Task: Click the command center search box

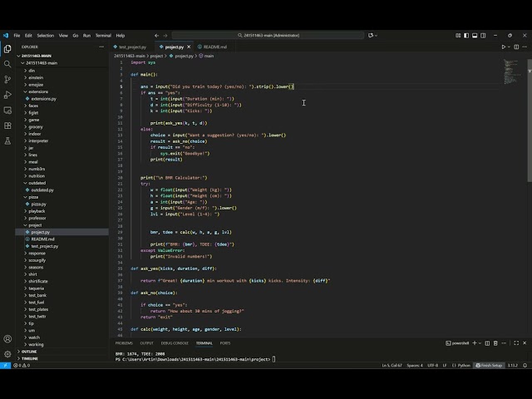Action: coord(268,35)
